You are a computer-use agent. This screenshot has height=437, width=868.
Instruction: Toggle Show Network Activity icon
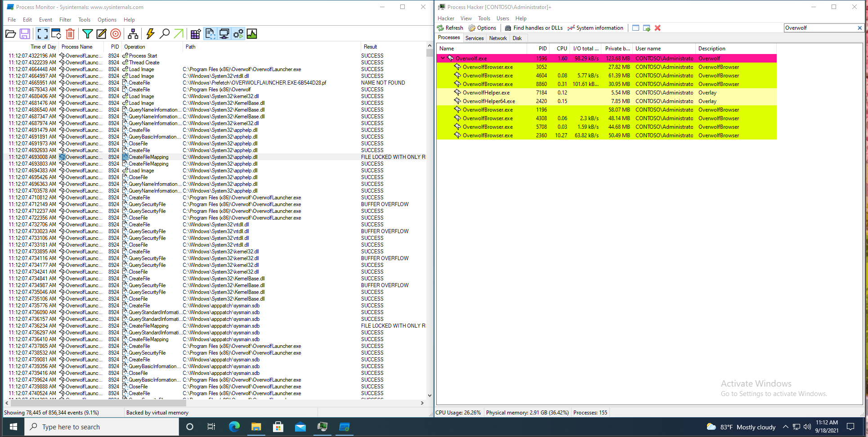[224, 34]
